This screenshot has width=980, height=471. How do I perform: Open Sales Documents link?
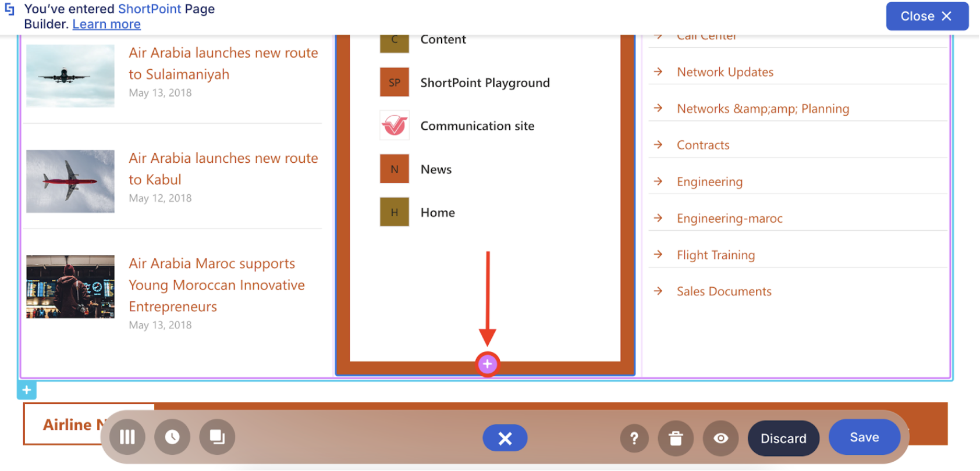click(724, 291)
